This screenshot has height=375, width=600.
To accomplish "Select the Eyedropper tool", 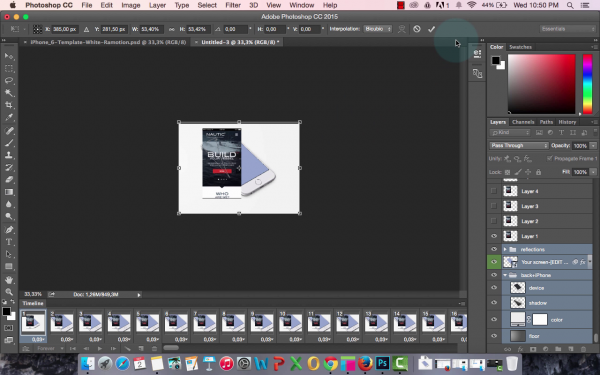I will click(x=9, y=117).
